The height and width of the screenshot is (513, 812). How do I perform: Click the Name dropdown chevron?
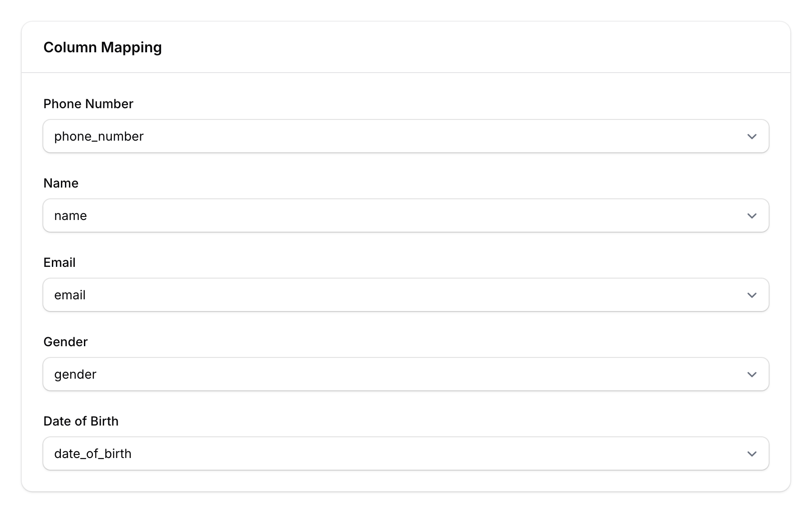coord(752,215)
